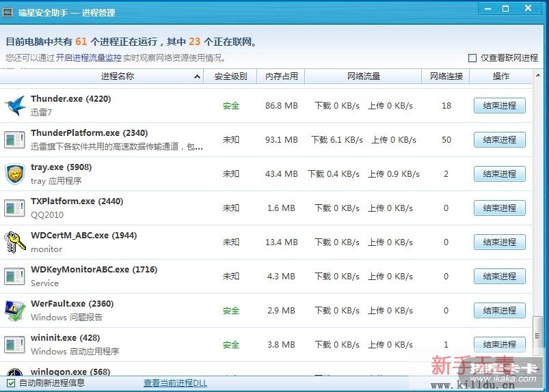The height and width of the screenshot is (392, 549).
Task: Click the TXPlatform.exe process icon
Action: (x=15, y=208)
